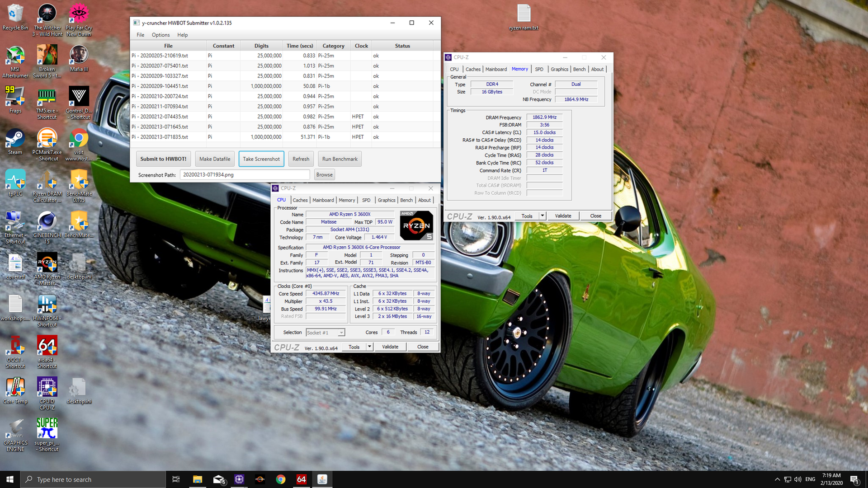Open Mafia III desktop icon
The width and height of the screenshot is (868, 488).
pyautogui.click(x=79, y=58)
